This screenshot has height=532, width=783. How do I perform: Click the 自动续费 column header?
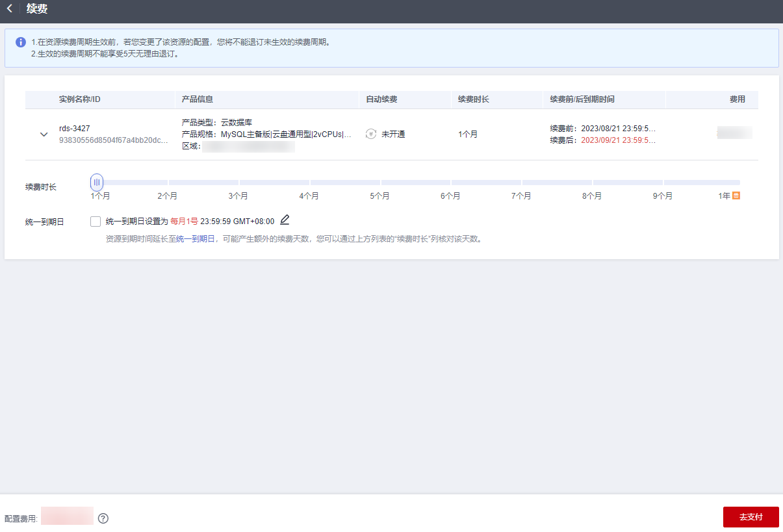381,99
